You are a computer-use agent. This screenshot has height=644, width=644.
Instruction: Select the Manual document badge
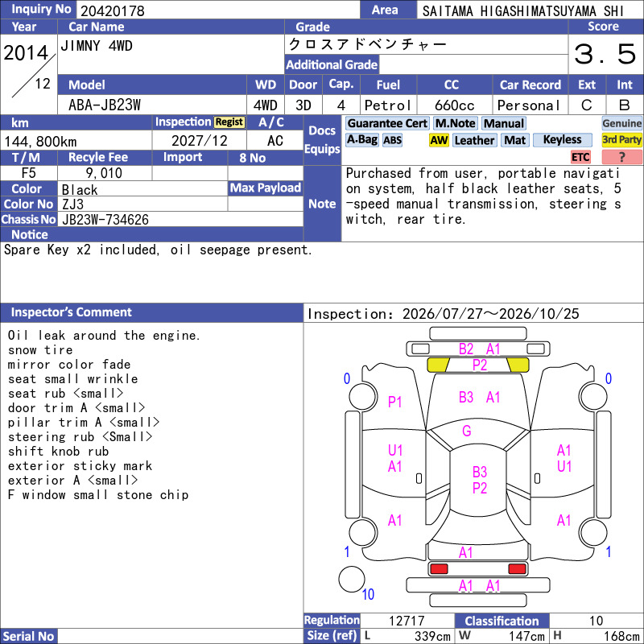504,123
